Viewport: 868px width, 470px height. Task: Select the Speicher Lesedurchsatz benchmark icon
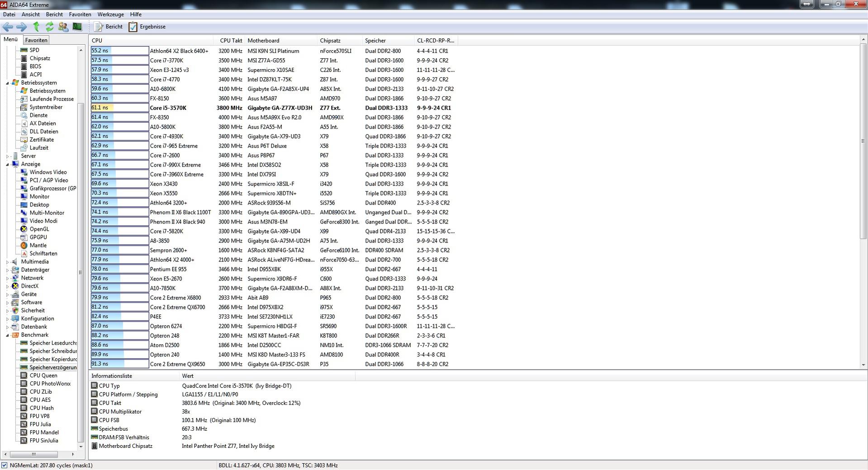[x=24, y=343]
